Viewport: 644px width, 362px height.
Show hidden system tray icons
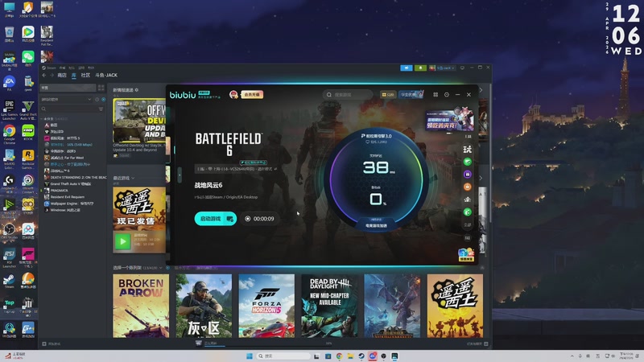point(572,356)
